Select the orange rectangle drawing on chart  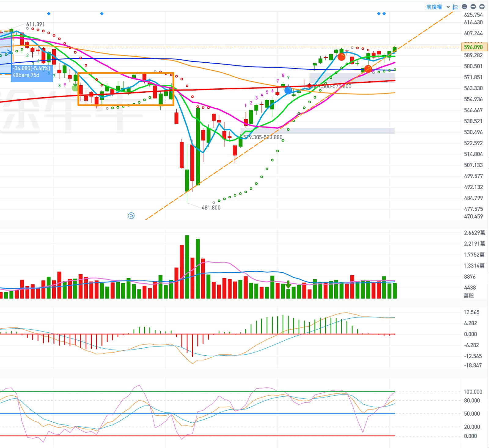[x=126, y=89]
